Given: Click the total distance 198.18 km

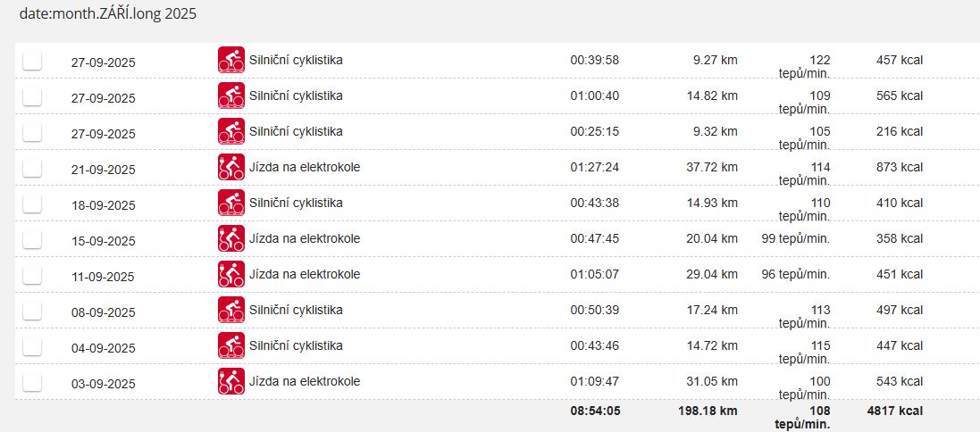Looking at the screenshot, I should (708, 411).
